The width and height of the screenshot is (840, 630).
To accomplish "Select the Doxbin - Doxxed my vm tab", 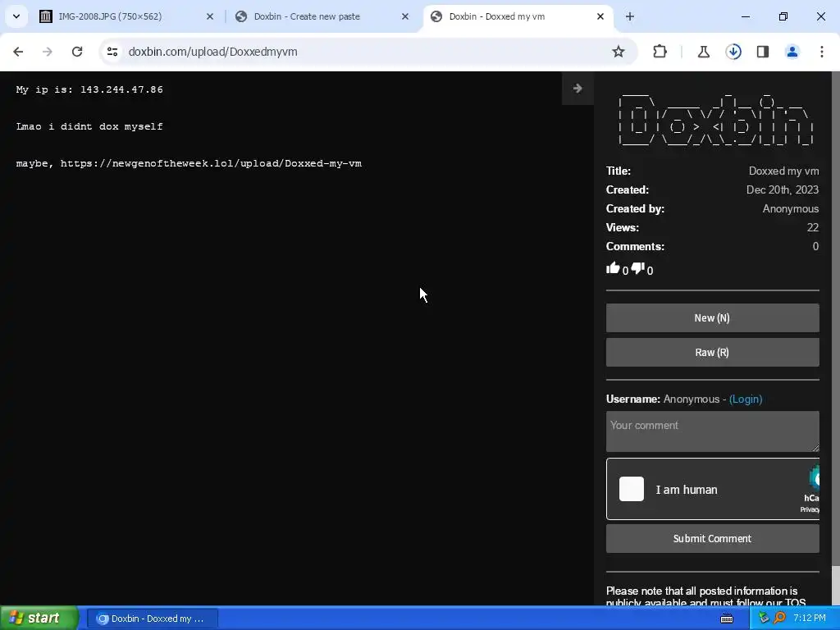I will (517, 16).
